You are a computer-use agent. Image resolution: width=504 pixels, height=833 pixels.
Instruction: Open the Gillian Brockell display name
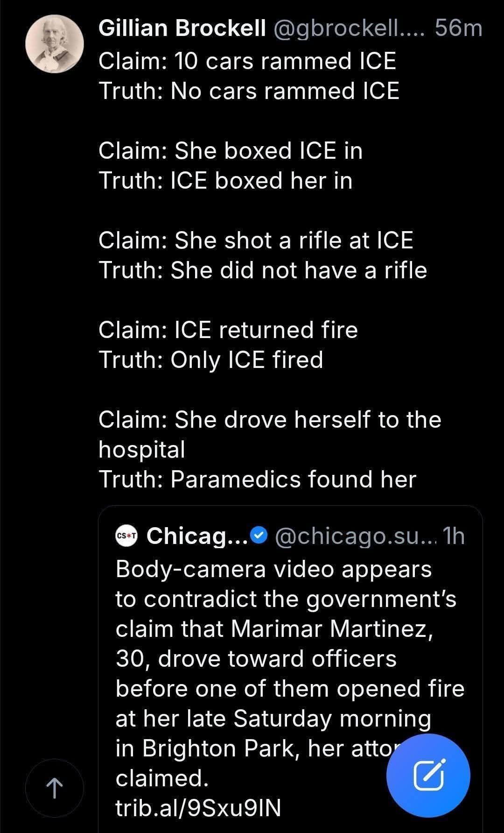pos(182,28)
